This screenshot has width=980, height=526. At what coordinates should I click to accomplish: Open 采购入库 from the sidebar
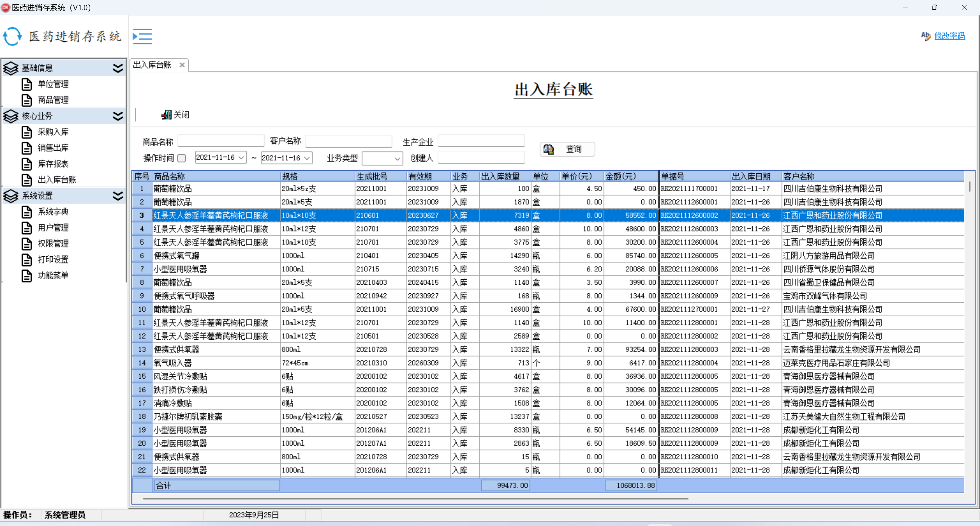coord(53,132)
